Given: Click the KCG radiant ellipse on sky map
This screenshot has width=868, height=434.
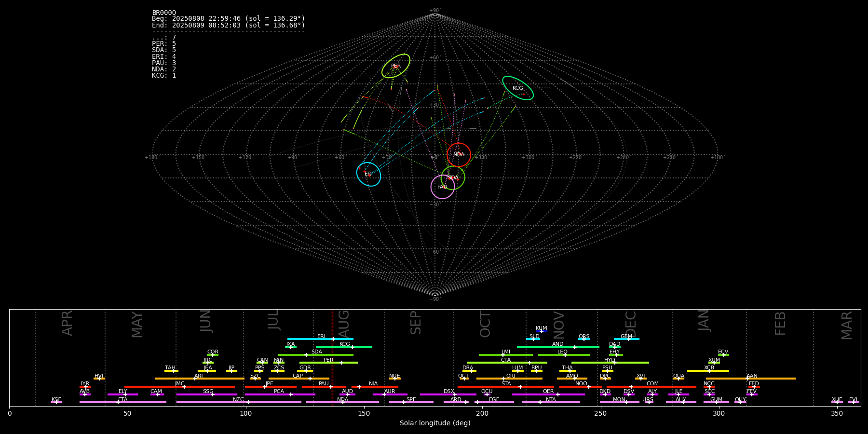Looking at the screenshot, I should (518, 88).
